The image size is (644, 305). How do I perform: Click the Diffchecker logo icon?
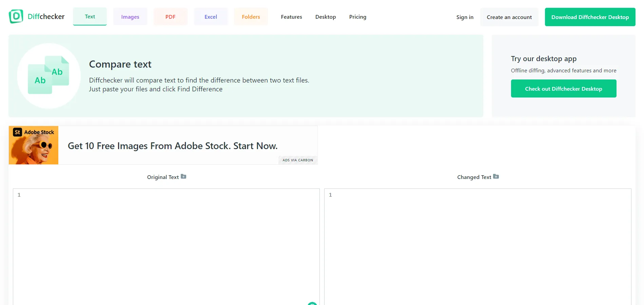click(x=16, y=16)
